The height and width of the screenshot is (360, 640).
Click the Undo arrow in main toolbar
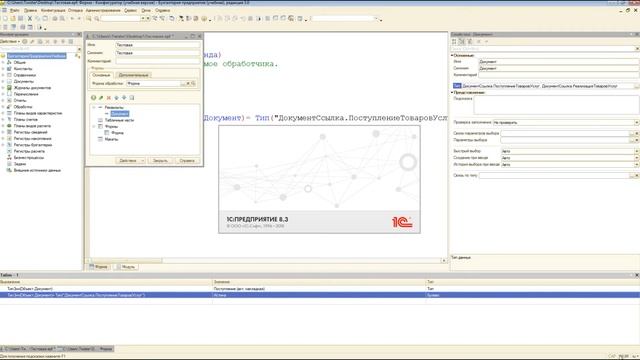tap(72, 18)
